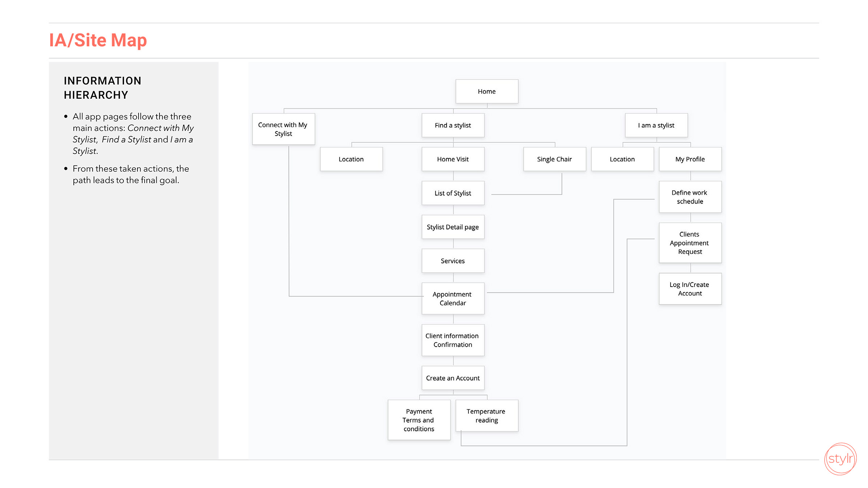Click Clients Appointment Request box
Image resolution: width=868 pixels, height=488 pixels.
pos(690,243)
